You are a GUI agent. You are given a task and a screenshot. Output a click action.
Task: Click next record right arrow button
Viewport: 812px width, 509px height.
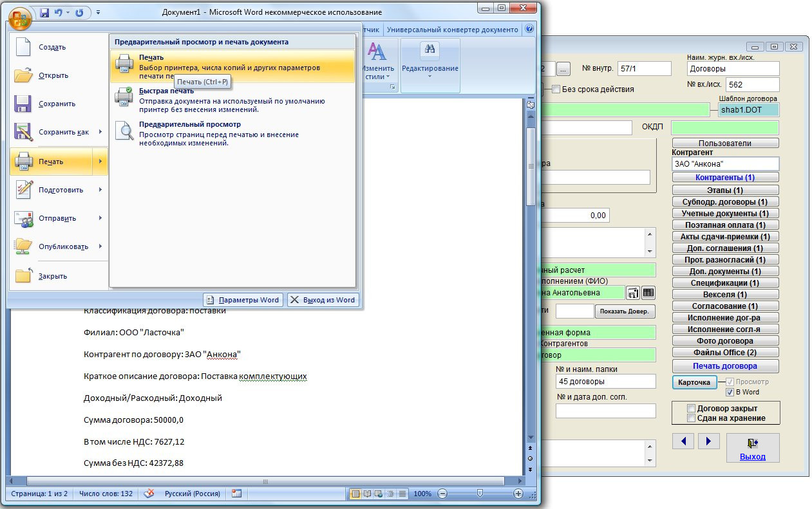point(709,441)
